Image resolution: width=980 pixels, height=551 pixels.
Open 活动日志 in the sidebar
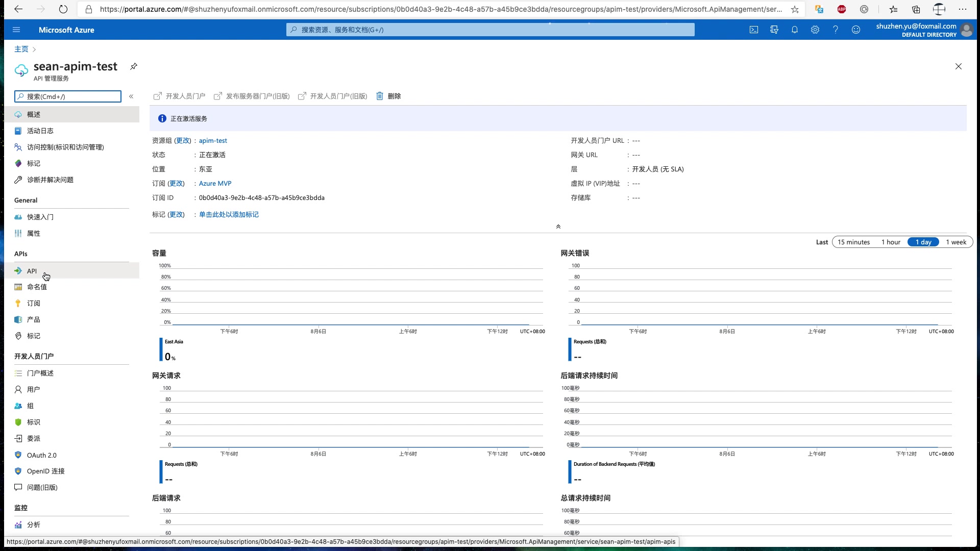coord(41,131)
